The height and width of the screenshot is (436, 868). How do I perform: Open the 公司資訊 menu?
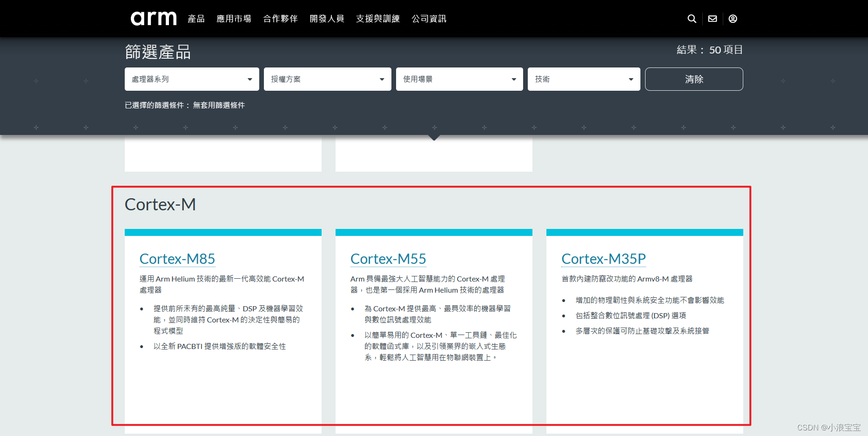(429, 19)
